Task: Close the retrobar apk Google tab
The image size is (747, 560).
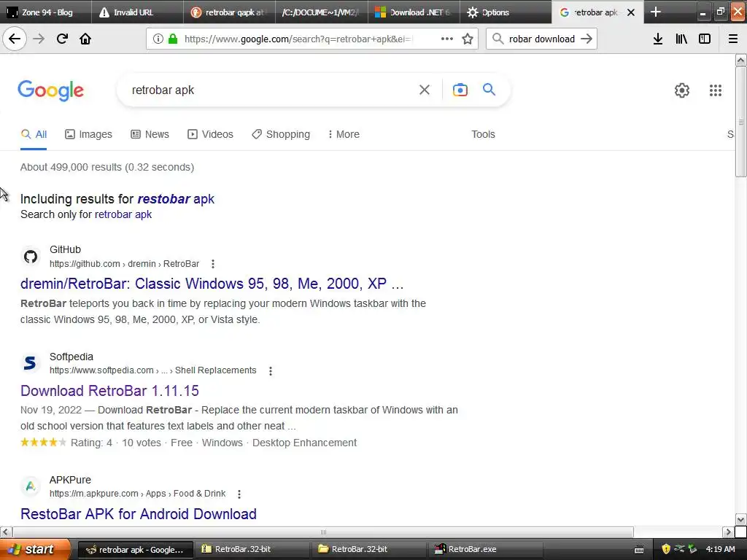Action: (x=631, y=12)
